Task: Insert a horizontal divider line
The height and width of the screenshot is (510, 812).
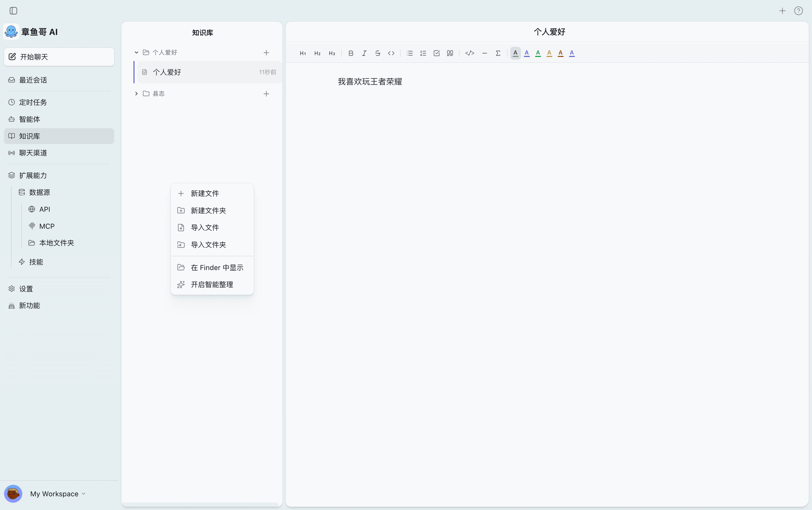Action: pos(484,53)
